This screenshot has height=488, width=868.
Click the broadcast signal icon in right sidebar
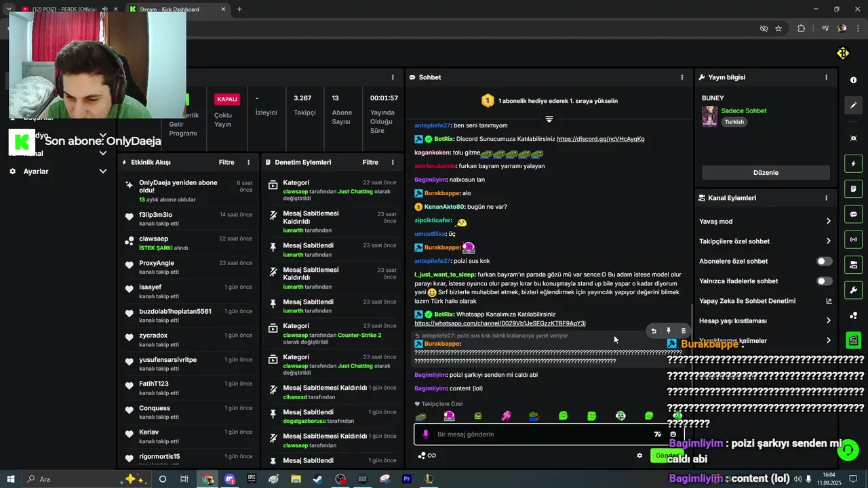coord(853,239)
